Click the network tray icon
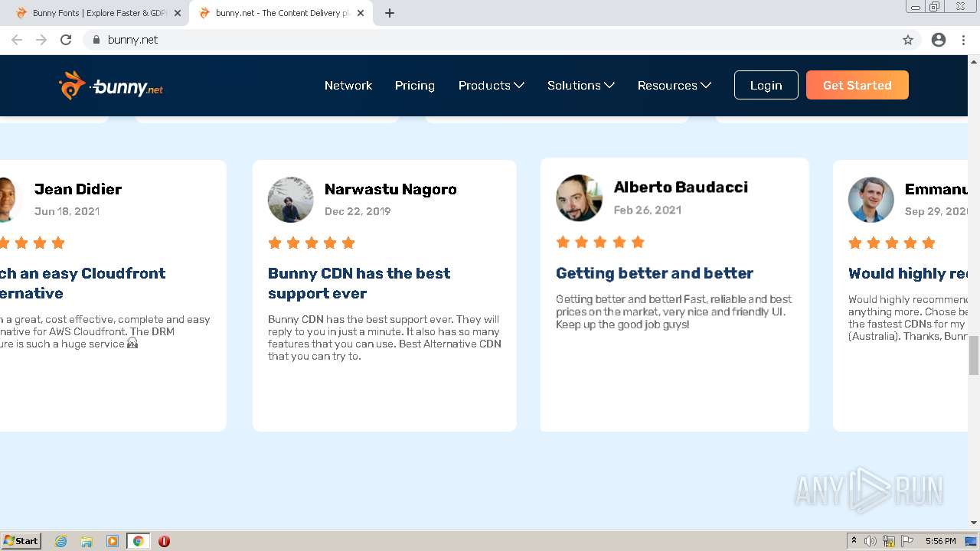This screenshot has height=551, width=980. tap(889, 541)
